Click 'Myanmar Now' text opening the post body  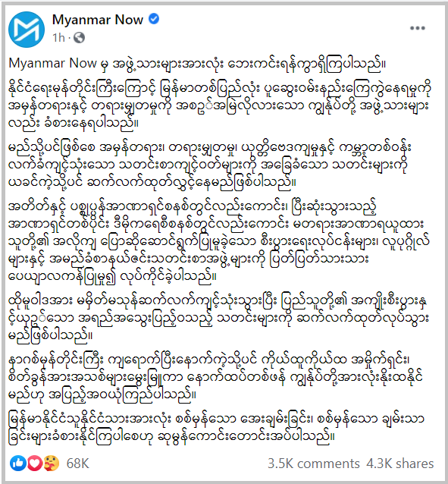[52, 63]
